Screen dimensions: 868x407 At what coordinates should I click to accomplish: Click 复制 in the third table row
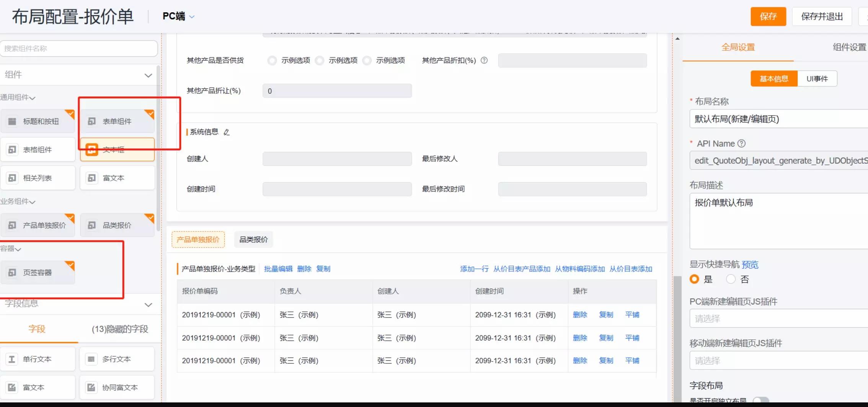pyautogui.click(x=606, y=361)
